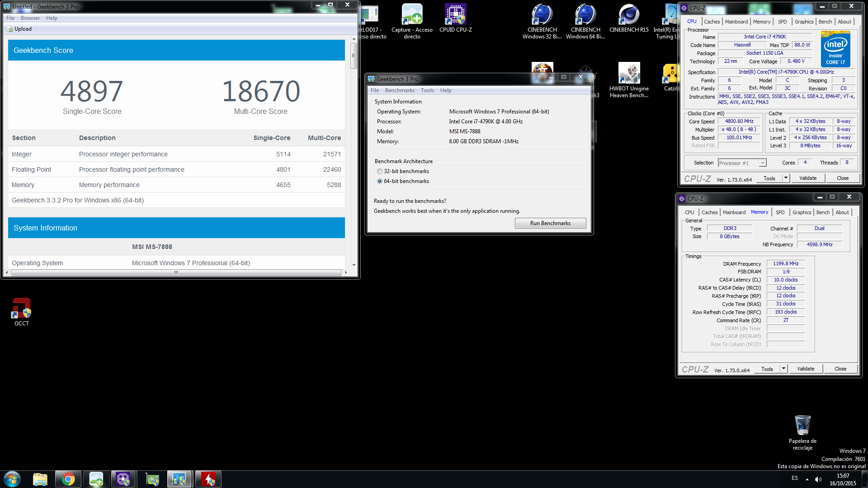Expand the Tools dropdown arrow in top CPU-Z

pyautogui.click(x=786, y=178)
